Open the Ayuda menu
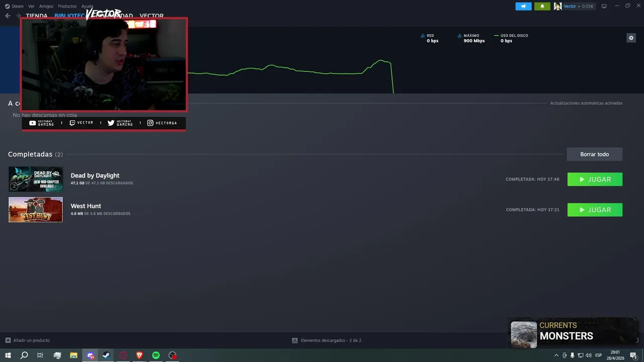 click(x=87, y=6)
